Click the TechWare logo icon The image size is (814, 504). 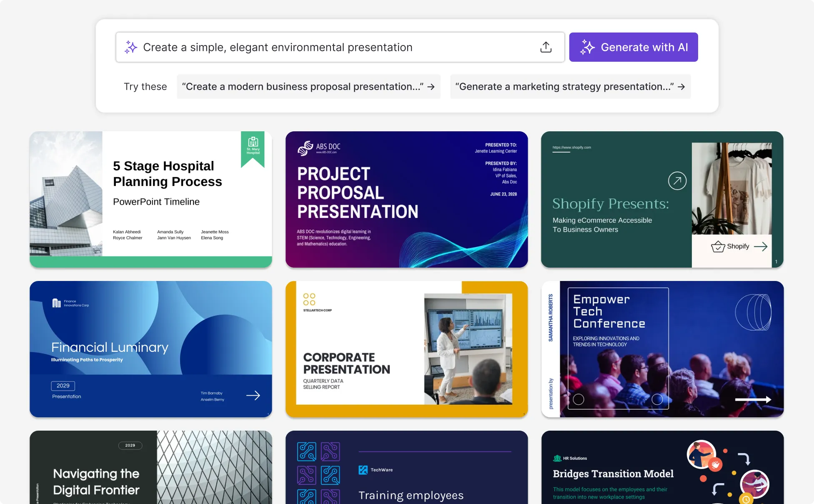[x=363, y=470]
